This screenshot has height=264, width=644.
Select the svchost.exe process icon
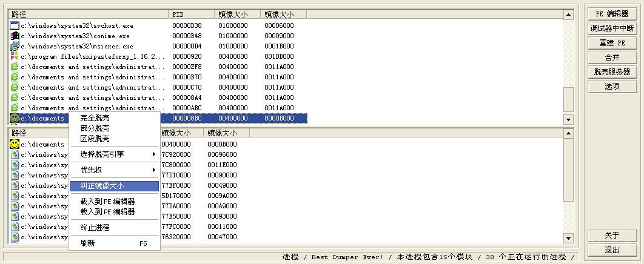coord(15,25)
